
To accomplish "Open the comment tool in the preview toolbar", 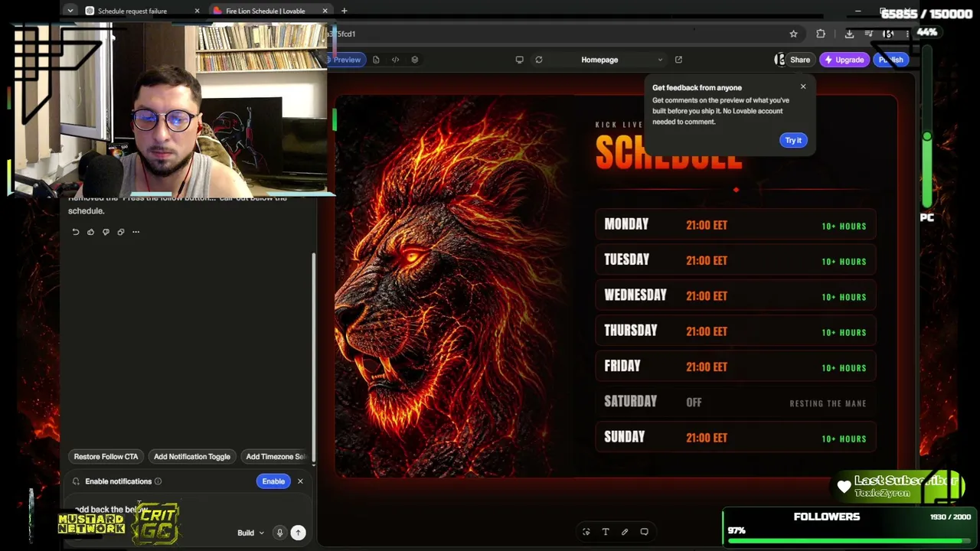I will point(644,532).
